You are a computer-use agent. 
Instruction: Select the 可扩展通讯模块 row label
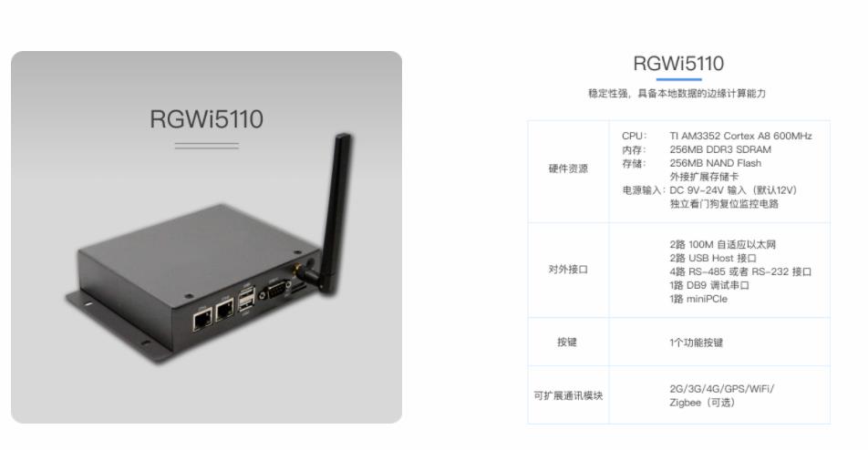tap(568, 396)
